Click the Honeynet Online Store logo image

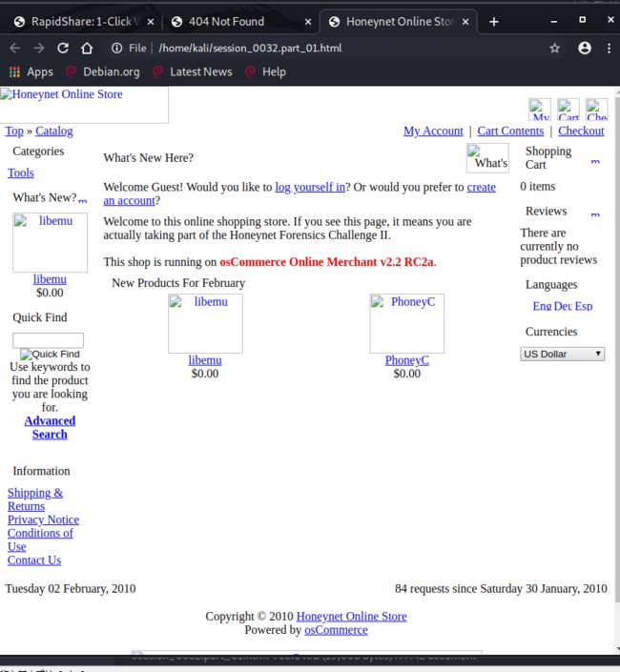pos(84,105)
